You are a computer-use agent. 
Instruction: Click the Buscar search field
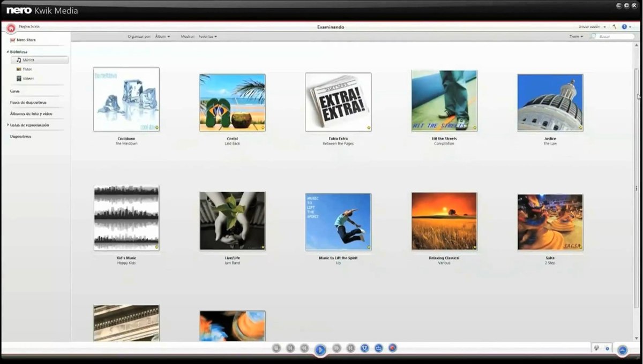pos(615,36)
